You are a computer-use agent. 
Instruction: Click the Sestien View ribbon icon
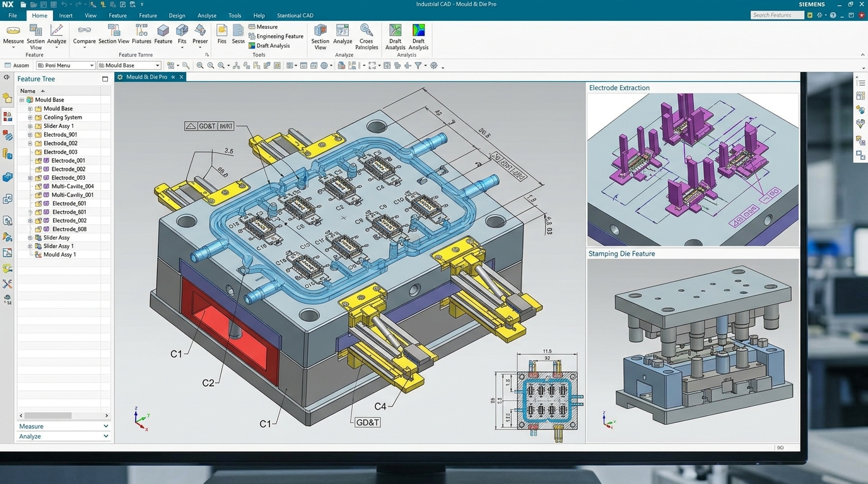point(36,37)
